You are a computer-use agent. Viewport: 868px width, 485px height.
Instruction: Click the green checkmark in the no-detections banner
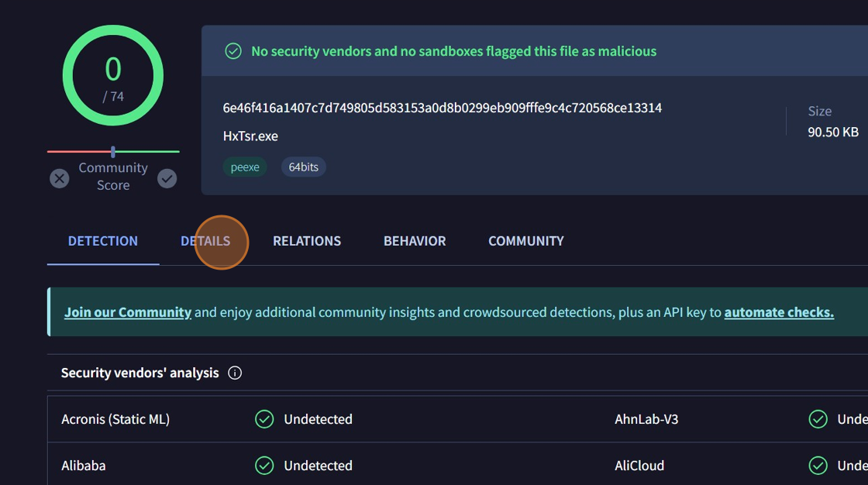click(232, 51)
